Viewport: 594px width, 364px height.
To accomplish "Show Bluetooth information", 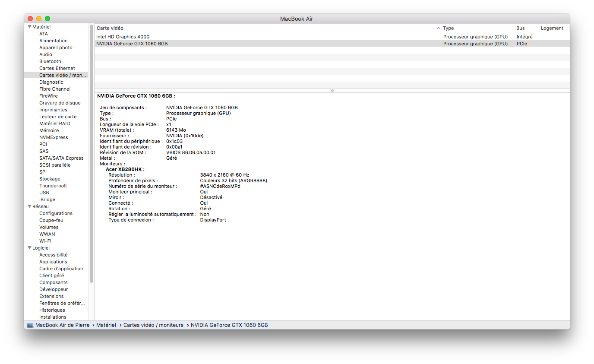I will [x=50, y=61].
